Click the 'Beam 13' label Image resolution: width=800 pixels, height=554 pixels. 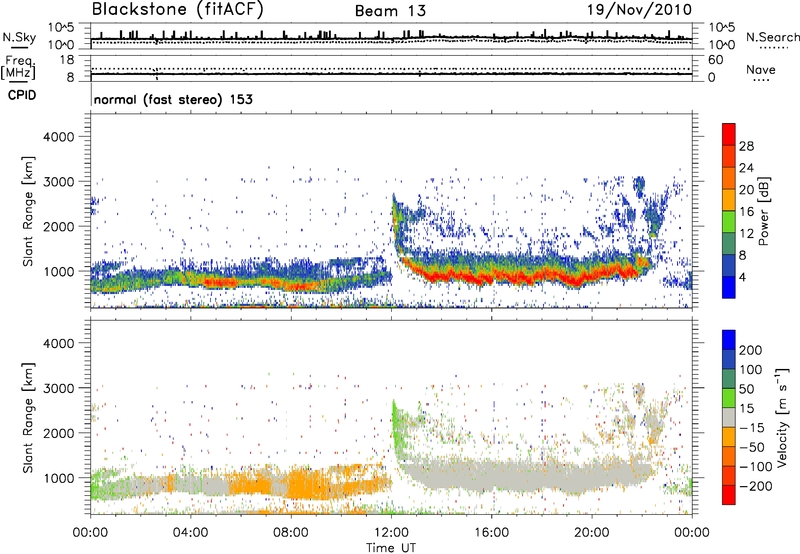pos(390,11)
